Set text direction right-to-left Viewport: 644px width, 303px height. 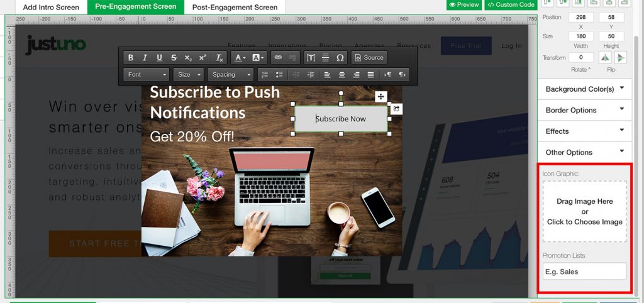pyautogui.click(x=402, y=75)
